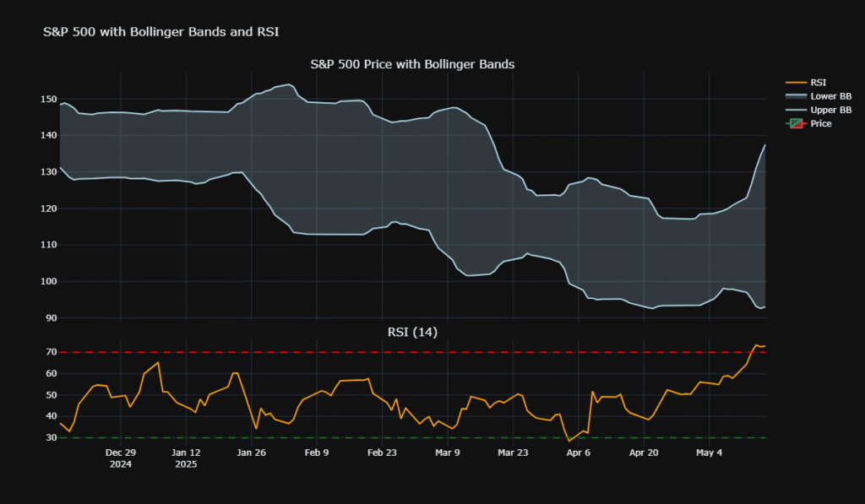
Task: Click the 'Jan 12 2025' x-axis date label
Action: pyautogui.click(x=185, y=458)
